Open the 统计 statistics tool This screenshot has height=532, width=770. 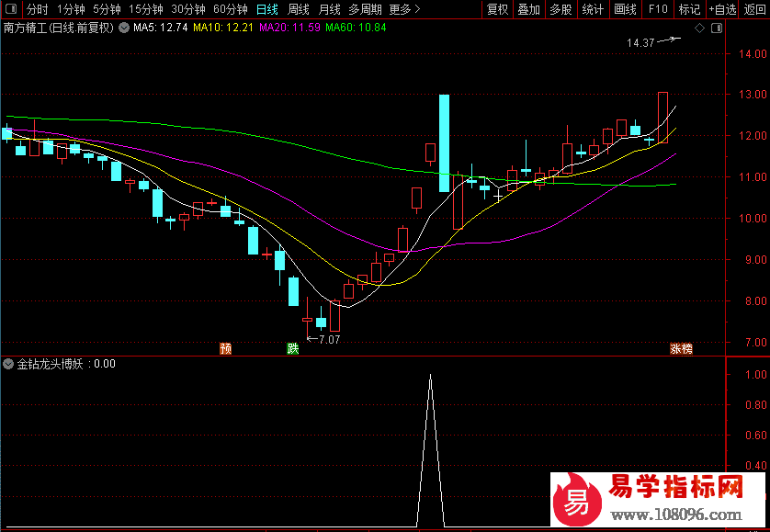(593, 9)
